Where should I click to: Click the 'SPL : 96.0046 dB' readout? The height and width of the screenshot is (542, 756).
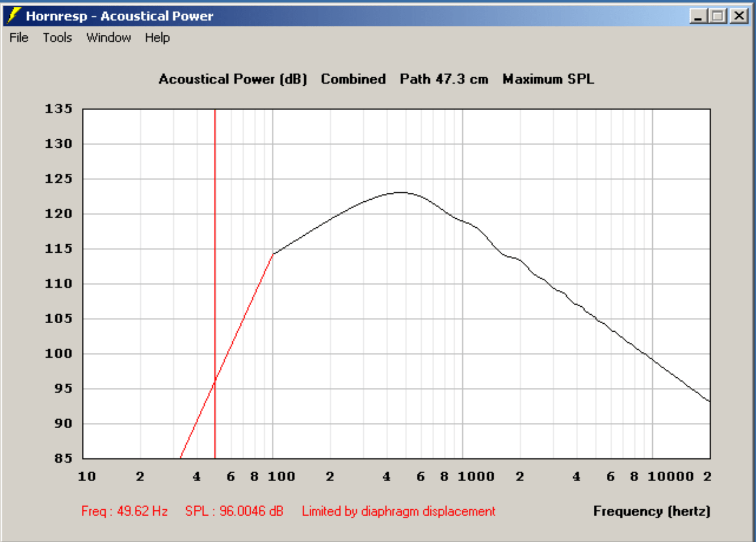tap(234, 511)
